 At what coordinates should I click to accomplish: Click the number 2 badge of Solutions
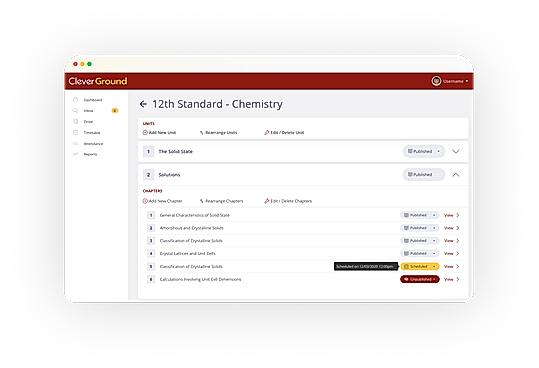148,175
